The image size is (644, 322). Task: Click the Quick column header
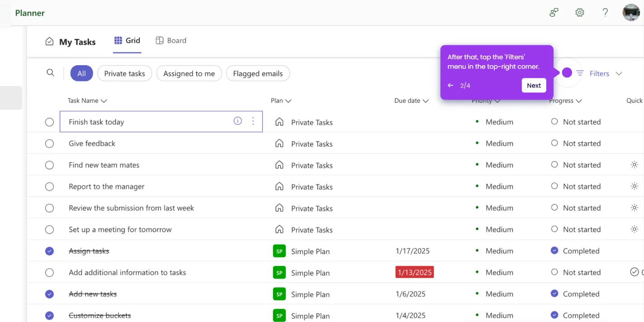point(635,101)
